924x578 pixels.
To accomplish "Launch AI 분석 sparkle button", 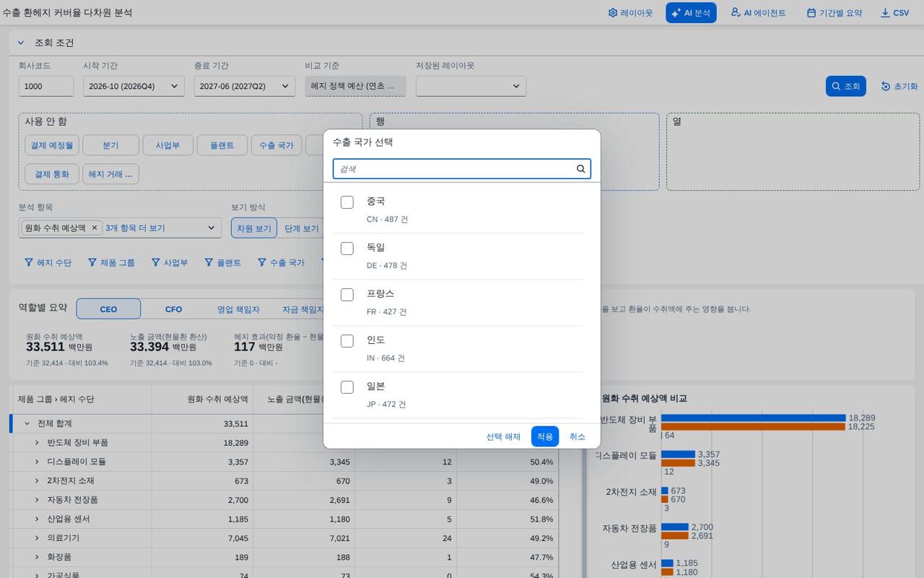I will coord(691,13).
